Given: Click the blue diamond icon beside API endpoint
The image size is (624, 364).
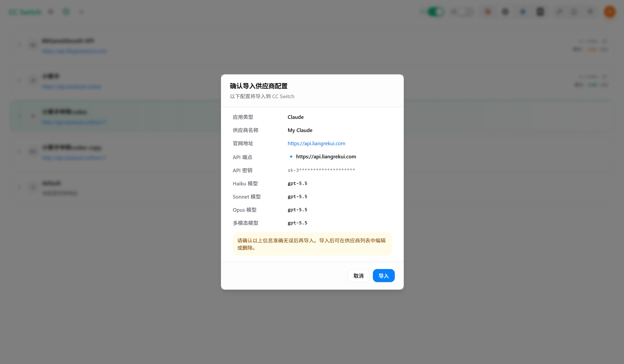Looking at the screenshot, I should tap(291, 156).
